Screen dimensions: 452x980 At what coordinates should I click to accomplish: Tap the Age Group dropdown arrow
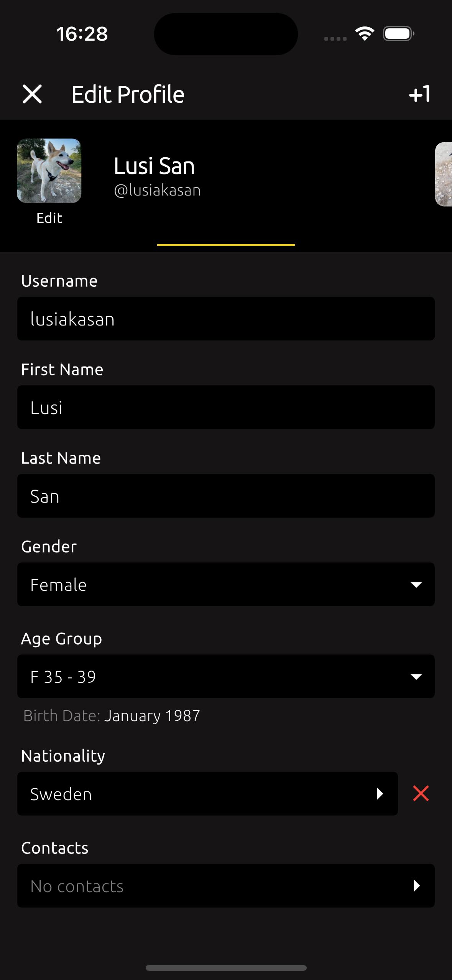[x=416, y=676]
